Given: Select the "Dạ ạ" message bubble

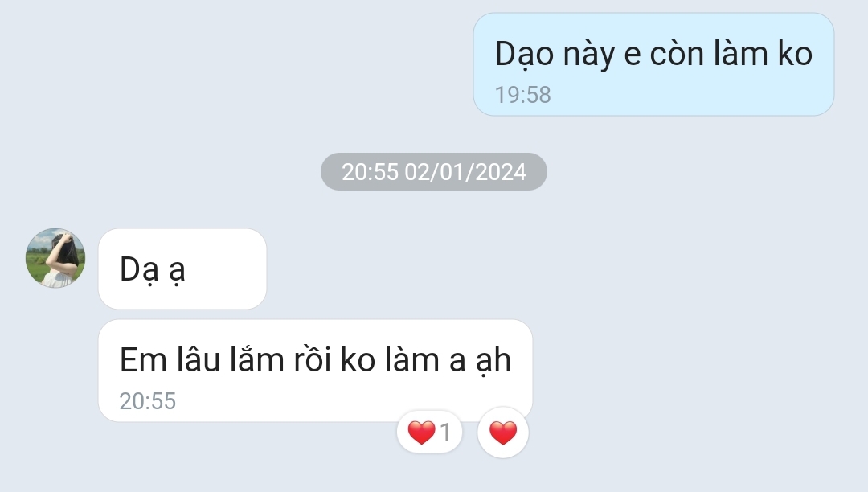Looking at the screenshot, I should (182, 269).
